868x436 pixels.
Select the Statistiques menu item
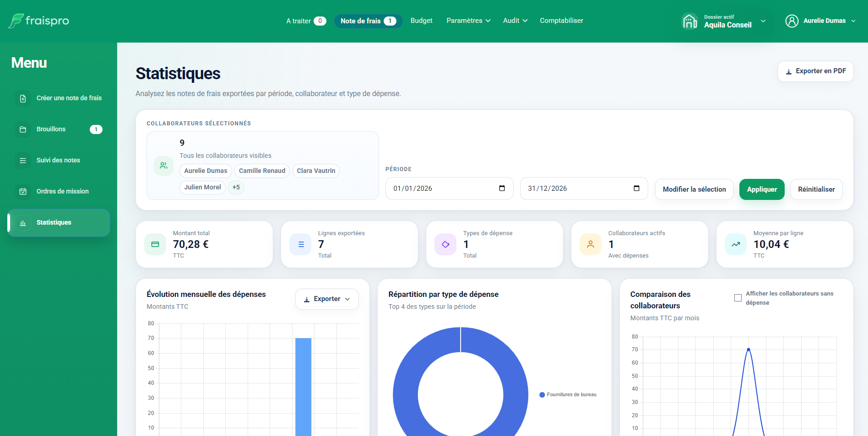tap(59, 223)
